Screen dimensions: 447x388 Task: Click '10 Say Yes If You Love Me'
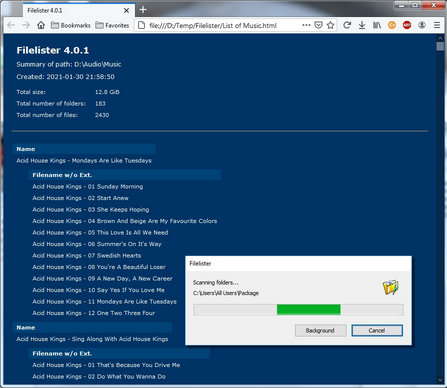pyautogui.click(x=126, y=290)
